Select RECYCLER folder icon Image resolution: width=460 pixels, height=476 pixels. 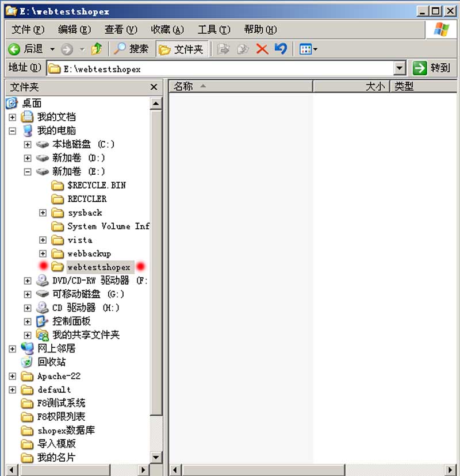pos(57,199)
